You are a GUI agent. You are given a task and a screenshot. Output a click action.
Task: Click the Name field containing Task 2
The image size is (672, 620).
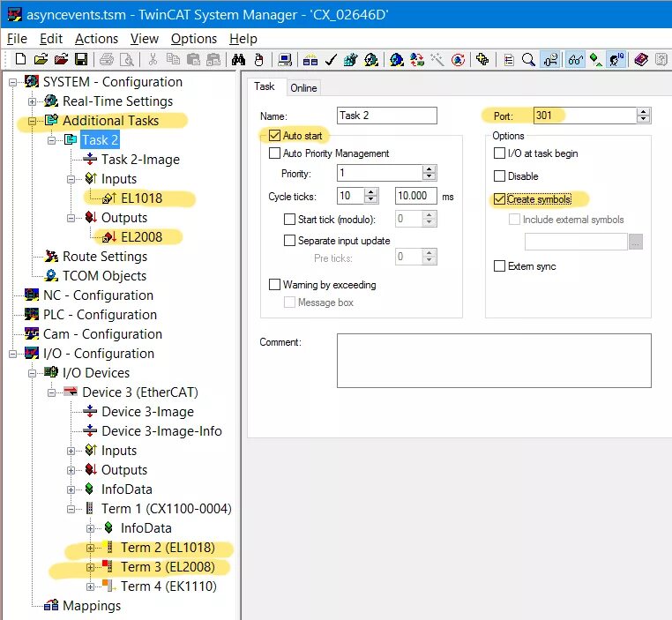coord(386,116)
